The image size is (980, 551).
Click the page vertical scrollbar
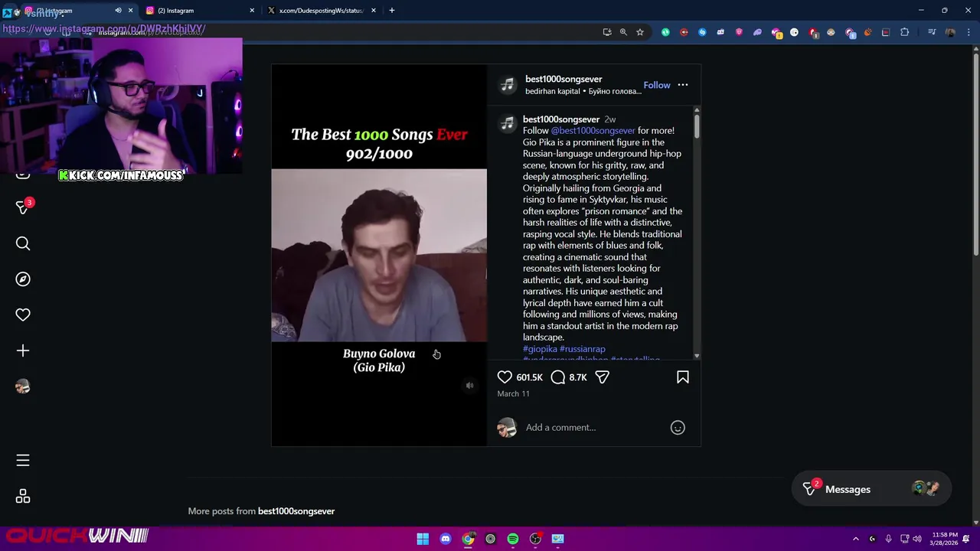[x=976, y=153]
